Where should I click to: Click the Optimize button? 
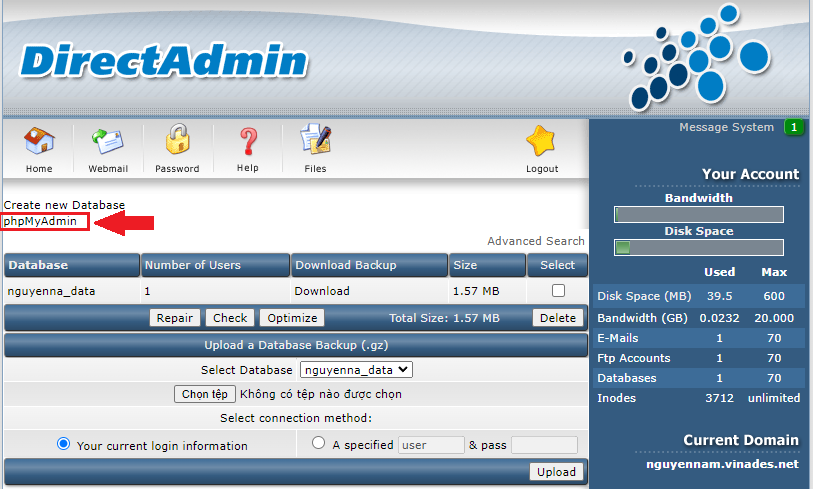pyautogui.click(x=292, y=318)
